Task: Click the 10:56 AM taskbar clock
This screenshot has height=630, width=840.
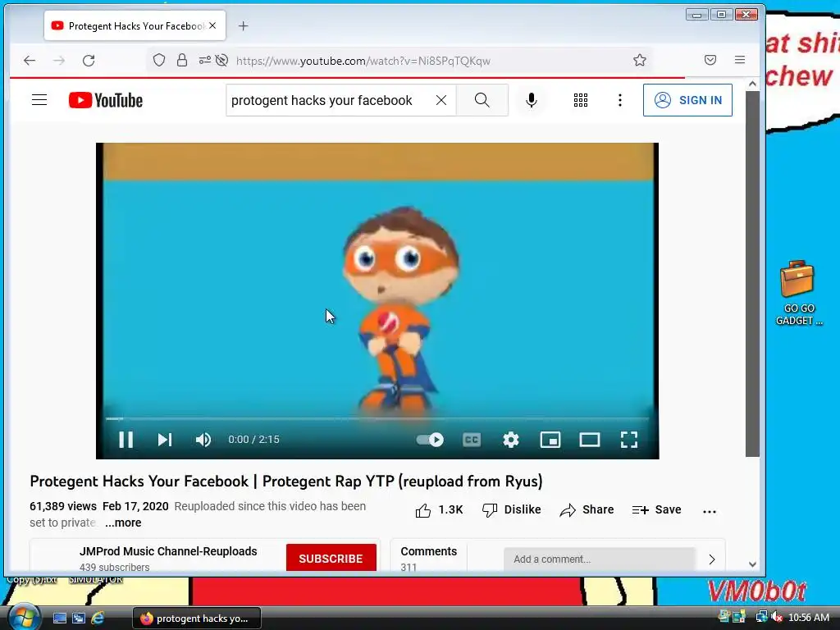Action: 809,618
